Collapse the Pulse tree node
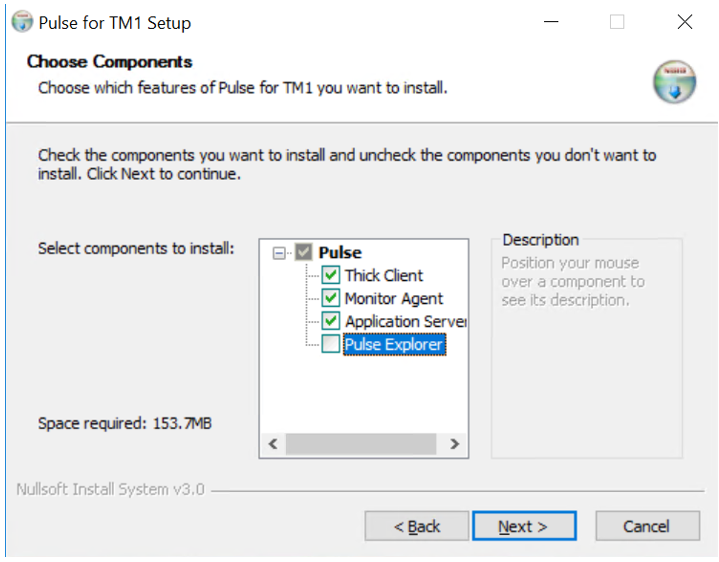Screen dimensions: 719x562 (279, 253)
